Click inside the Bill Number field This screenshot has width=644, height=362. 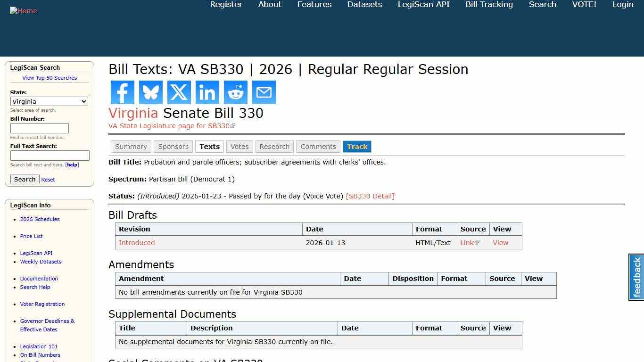click(x=40, y=128)
